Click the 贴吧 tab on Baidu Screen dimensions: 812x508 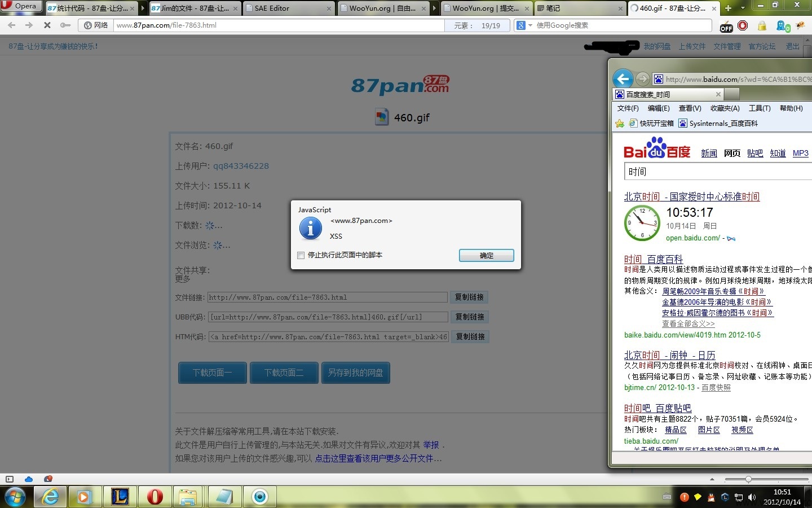(x=755, y=153)
